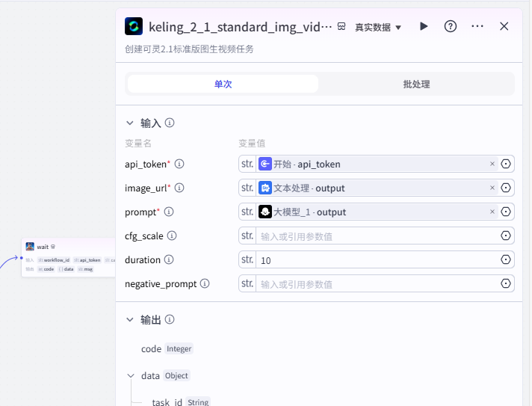Click the task_id String output row
This screenshot has width=532, height=406.
tap(181, 402)
